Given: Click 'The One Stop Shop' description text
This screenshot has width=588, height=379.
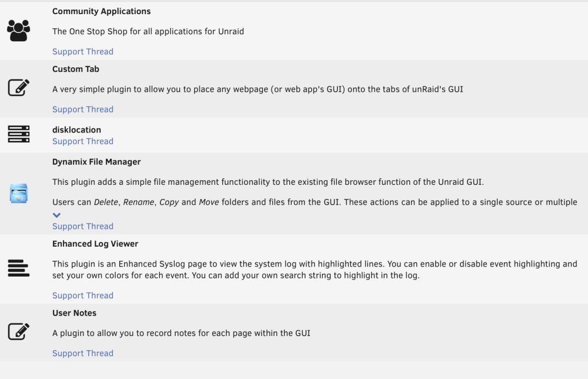Looking at the screenshot, I should (148, 32).
